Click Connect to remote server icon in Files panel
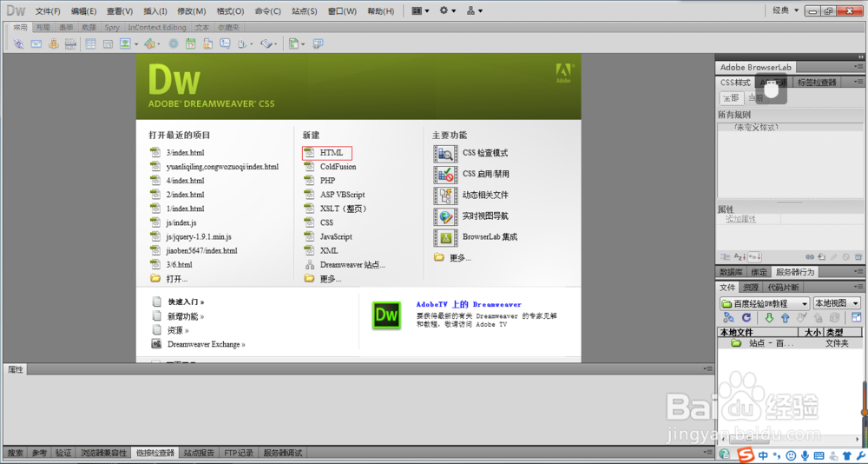 (x=728, y=318)
